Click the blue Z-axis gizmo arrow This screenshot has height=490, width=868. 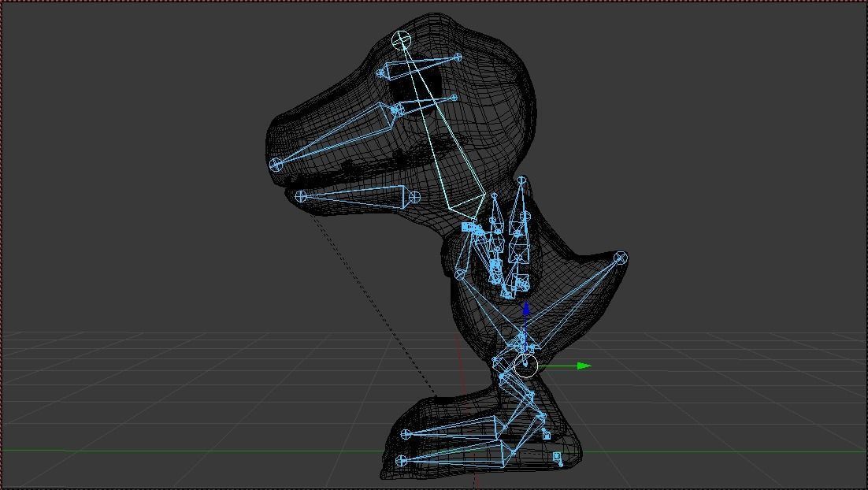[526, 308]
